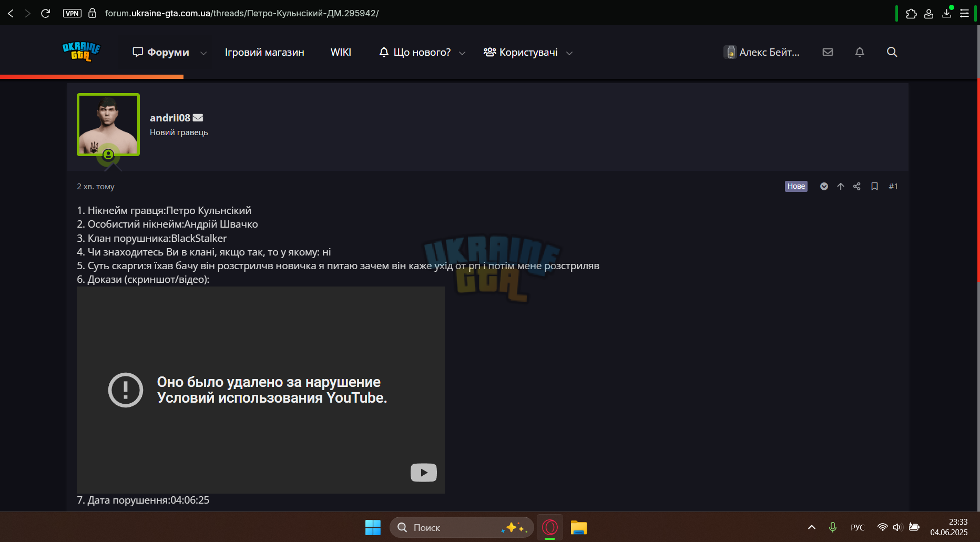The height and width of the screenshot is (542, 980).
Task: Open the conversations envelope icon
Action: tap(828, 52)
